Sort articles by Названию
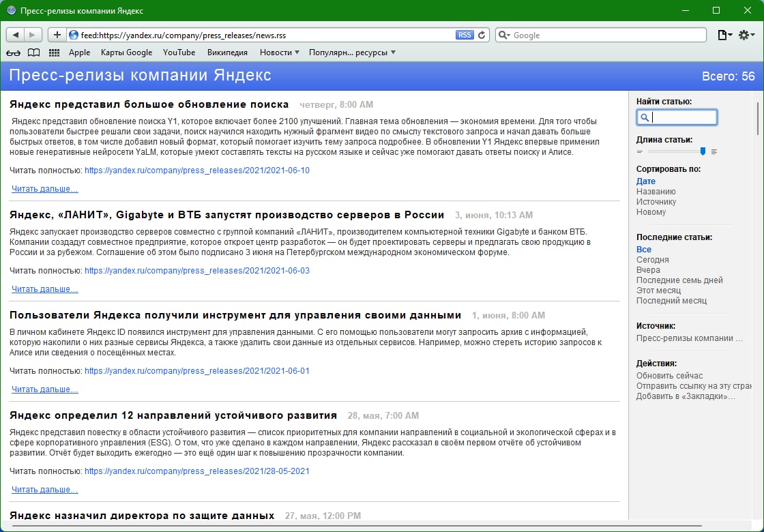This screenshot has height=532, width=764. [656, 192]
